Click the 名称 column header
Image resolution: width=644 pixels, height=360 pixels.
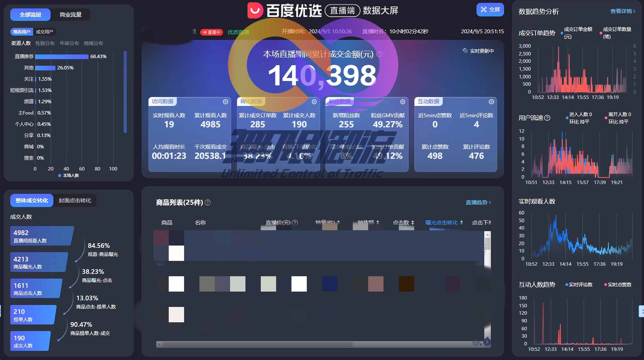point(200,223)
